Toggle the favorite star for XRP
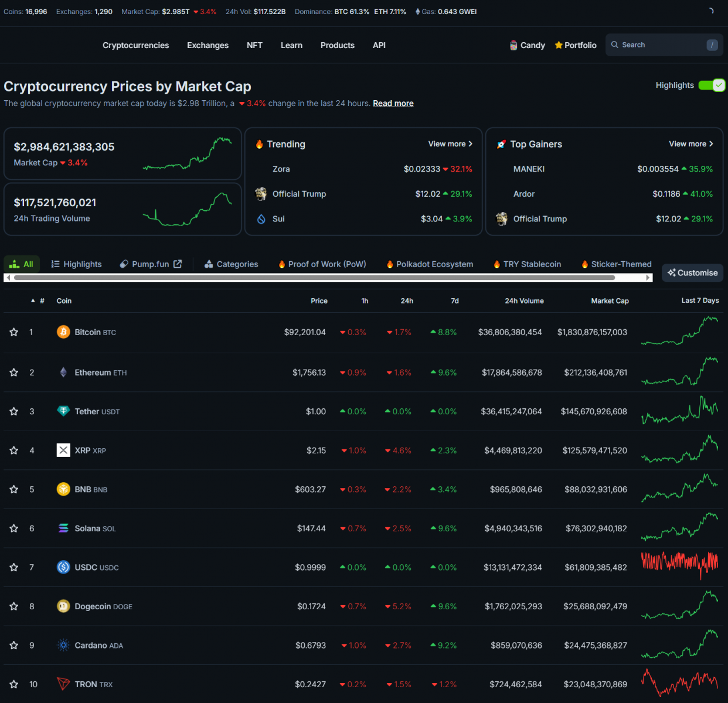 click(14, 451)
